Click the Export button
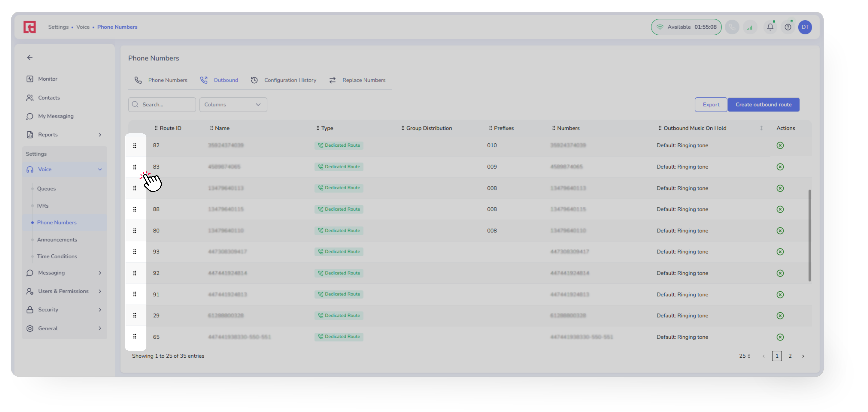This screenshot has height=412, width=868. pyautogui.click(x=711, y=105)
